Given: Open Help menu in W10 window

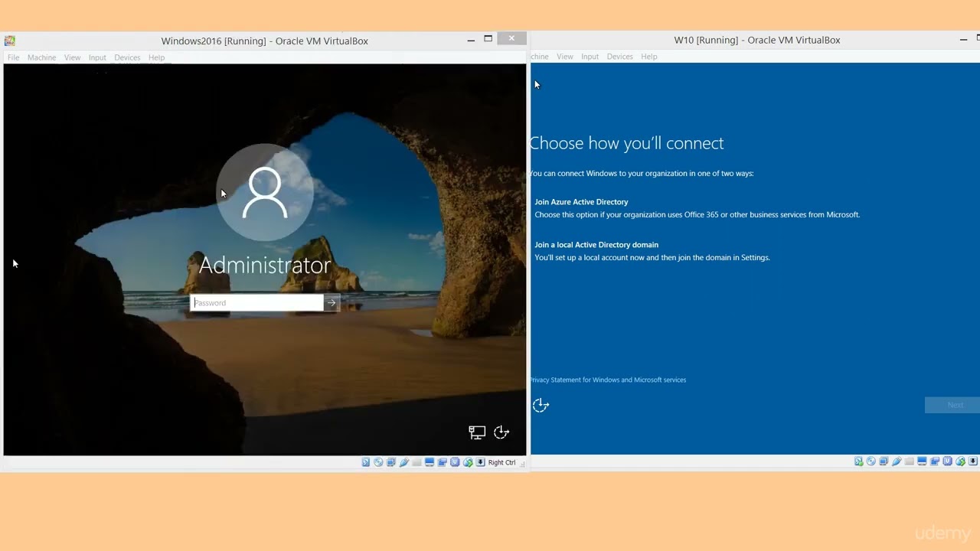Looking at the screenshot, I should click(649, 57).
